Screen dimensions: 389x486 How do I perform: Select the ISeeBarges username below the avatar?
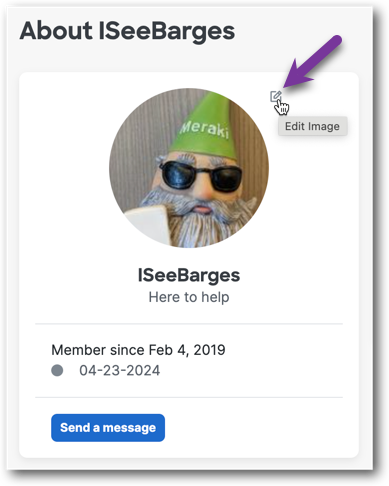189,275
